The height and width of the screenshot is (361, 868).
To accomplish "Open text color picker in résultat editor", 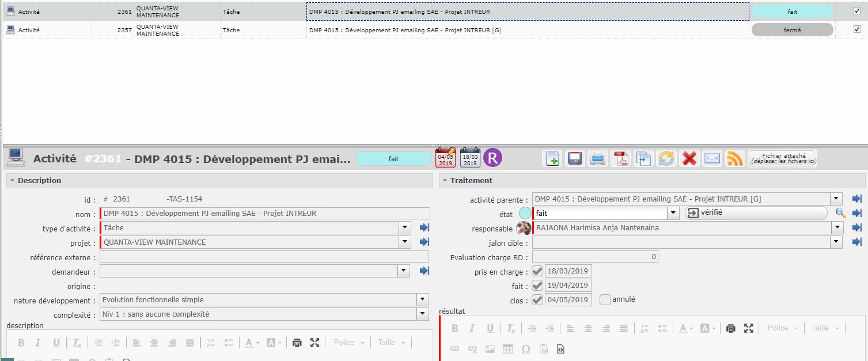I will click(685, 328).
